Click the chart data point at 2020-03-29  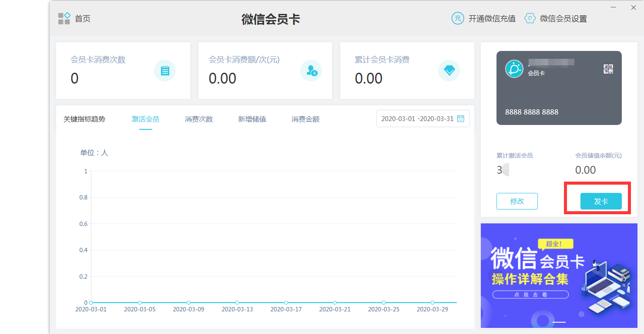[432, 302]
